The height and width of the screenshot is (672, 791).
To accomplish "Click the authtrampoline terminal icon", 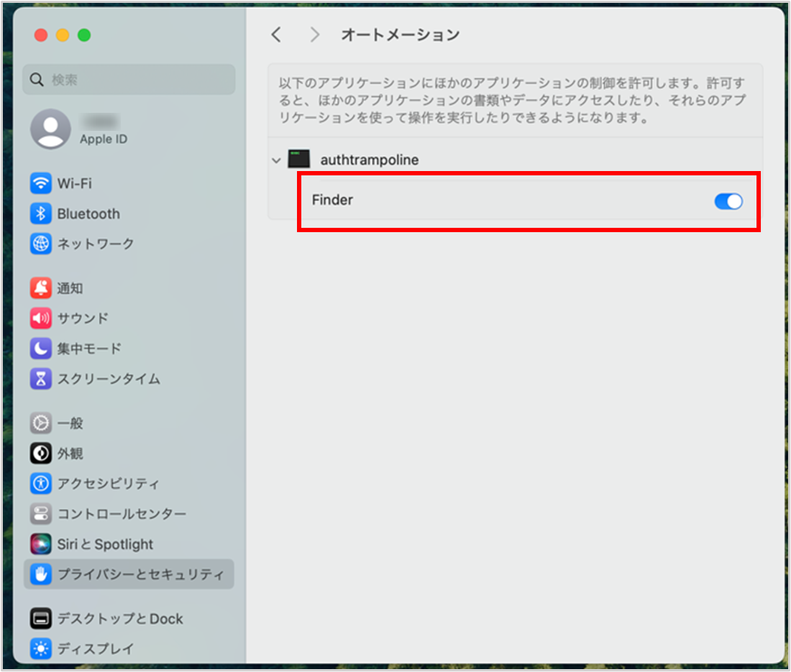I will pyautogui.click(x=298, y=159).
